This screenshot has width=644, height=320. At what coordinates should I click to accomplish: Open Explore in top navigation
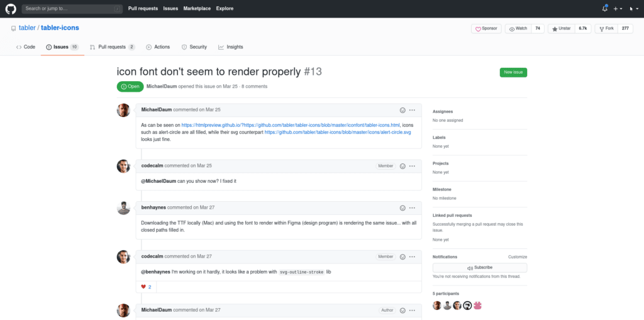click(x=225, y=8)
